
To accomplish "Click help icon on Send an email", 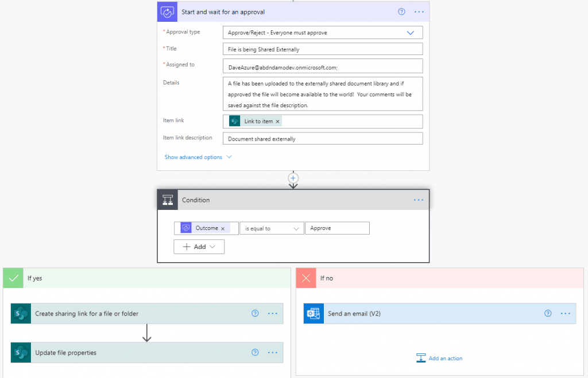I will point(548,314).
